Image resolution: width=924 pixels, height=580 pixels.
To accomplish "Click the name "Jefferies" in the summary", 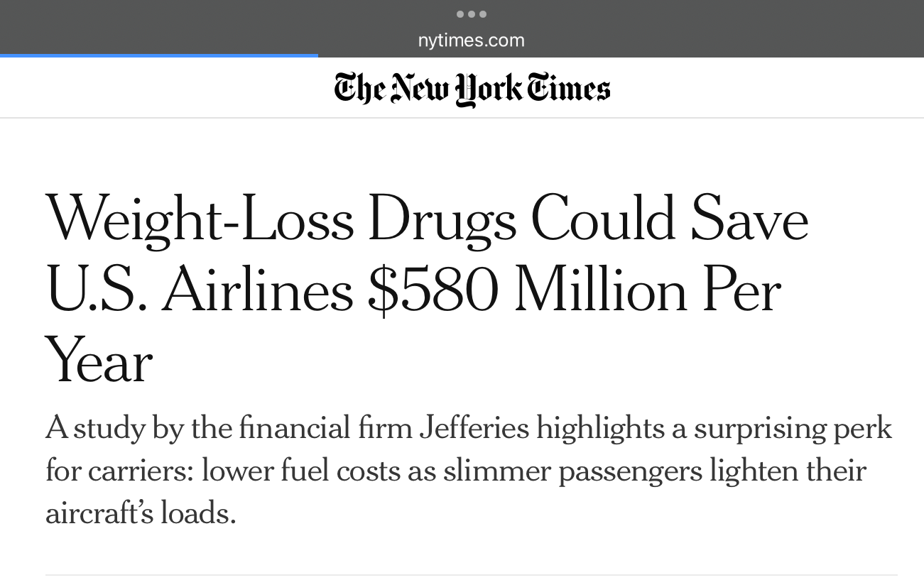I will [474, 428].
